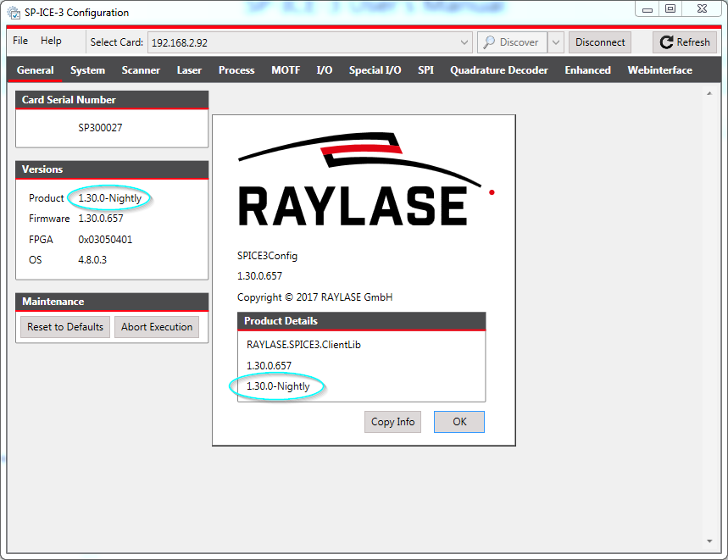Screen dimensions: 728x560
Task: Switch to the Webinterface tab
Action: [659, 70]
